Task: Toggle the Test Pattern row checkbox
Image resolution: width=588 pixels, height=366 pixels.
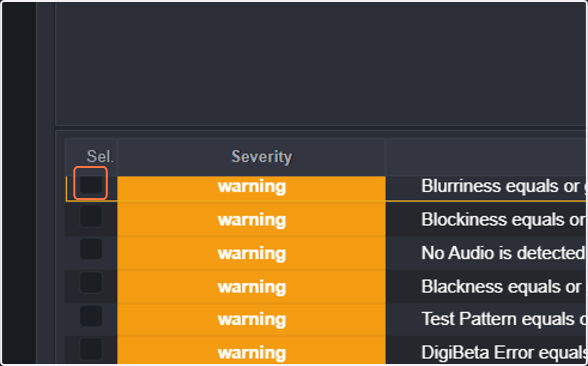Action: point(91,316)
